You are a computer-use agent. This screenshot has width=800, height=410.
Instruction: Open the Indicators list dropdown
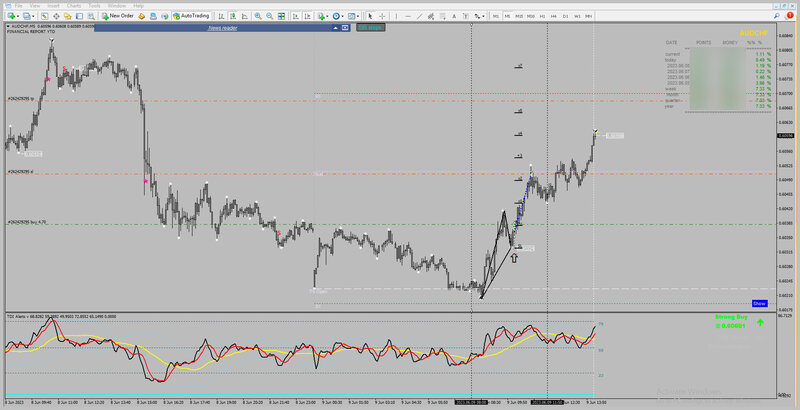tap(323, 16)
